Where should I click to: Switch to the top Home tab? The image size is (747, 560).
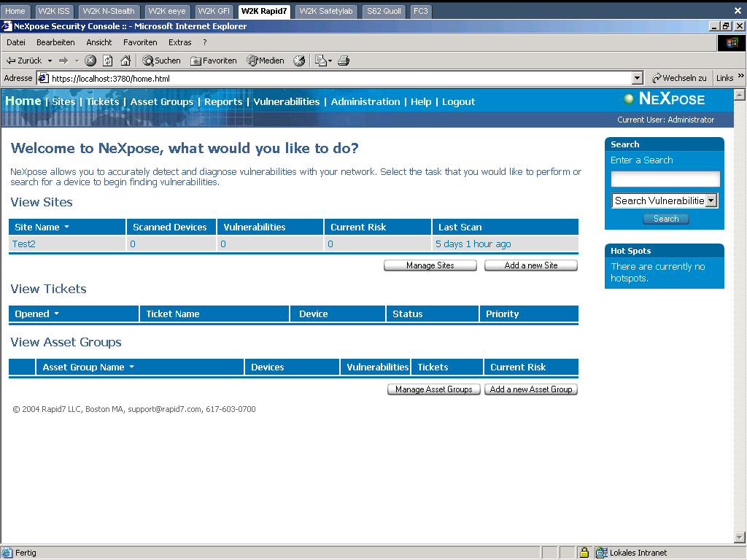click(15, 11)
